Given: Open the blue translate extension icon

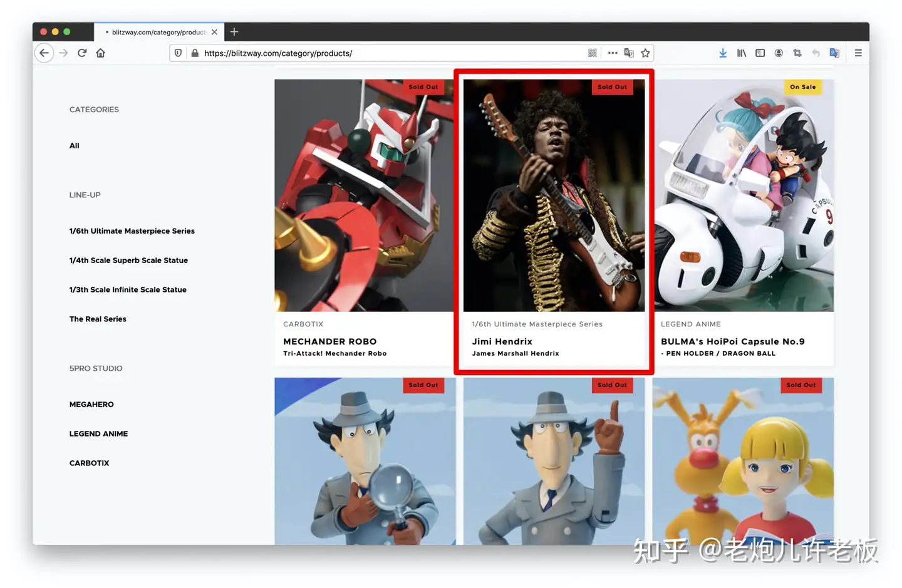Looking at the screenshot, I should point(834,53).
